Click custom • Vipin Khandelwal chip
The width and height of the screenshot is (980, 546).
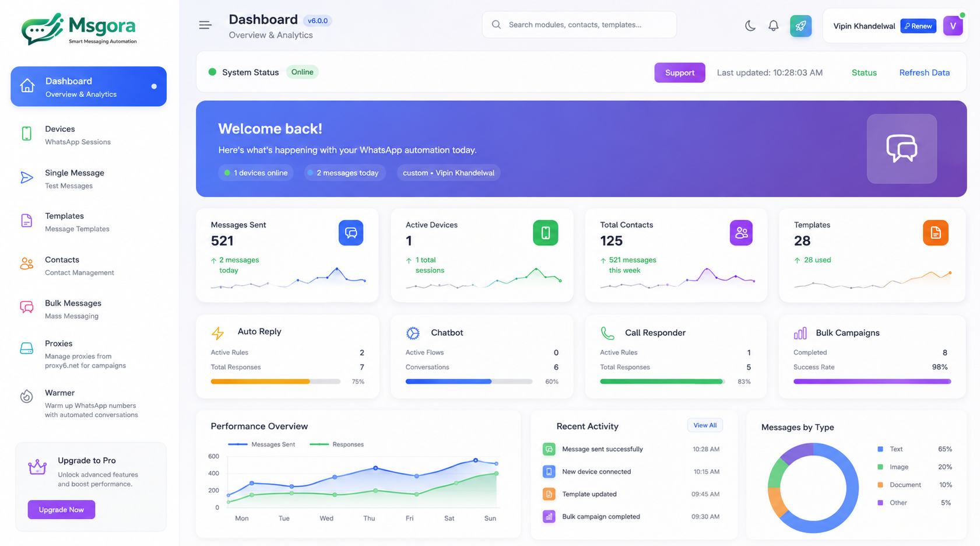coord(448,173)
